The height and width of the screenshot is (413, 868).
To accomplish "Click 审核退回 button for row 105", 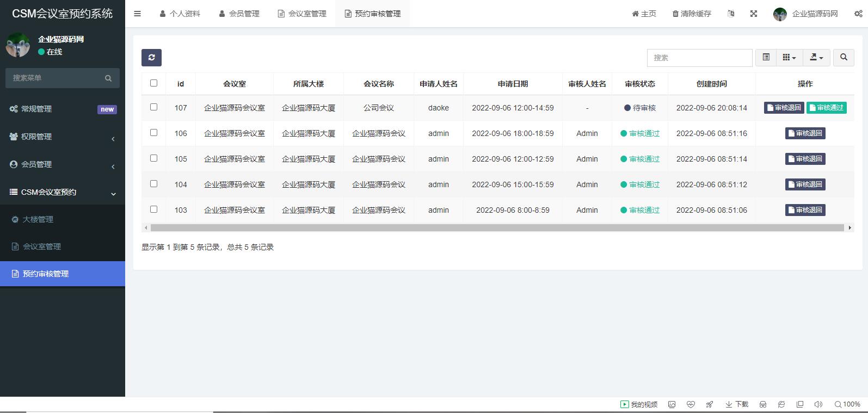I will click(x=805, y=159).
